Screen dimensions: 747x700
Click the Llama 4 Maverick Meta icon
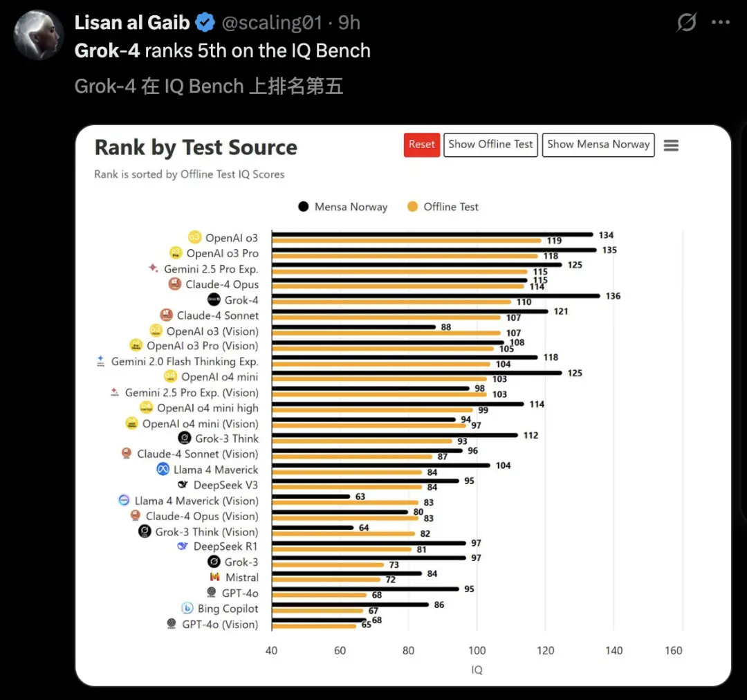click(163, 470)
